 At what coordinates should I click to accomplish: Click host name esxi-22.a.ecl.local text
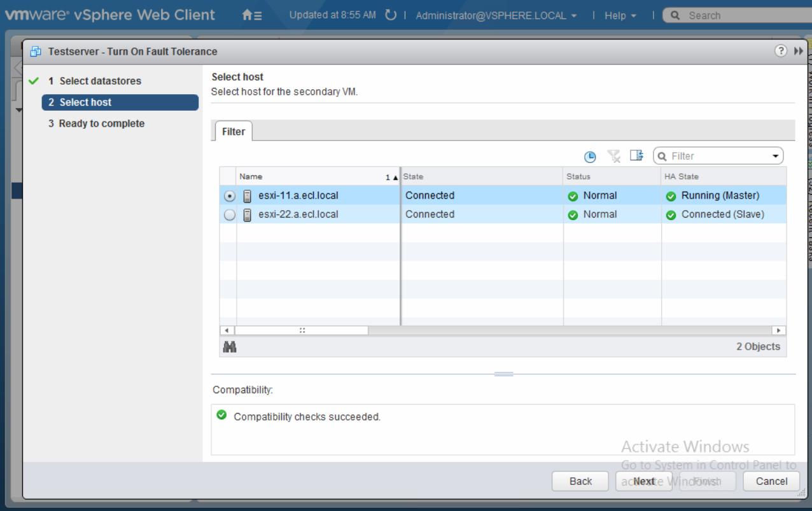coord(298,214)
